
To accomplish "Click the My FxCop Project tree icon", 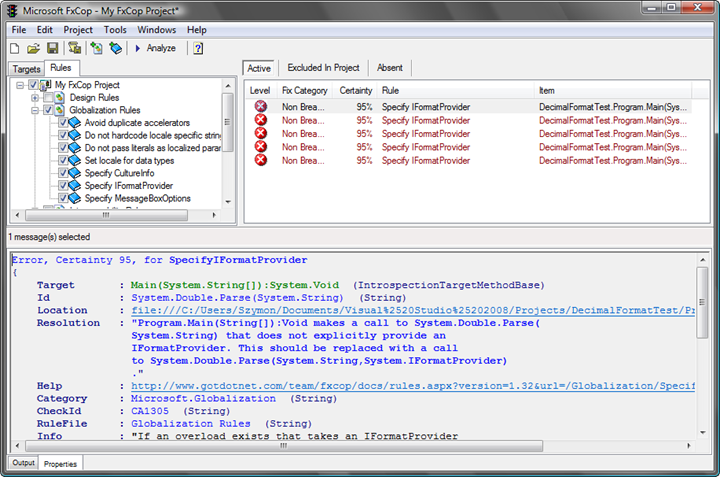I will [45, 85].
